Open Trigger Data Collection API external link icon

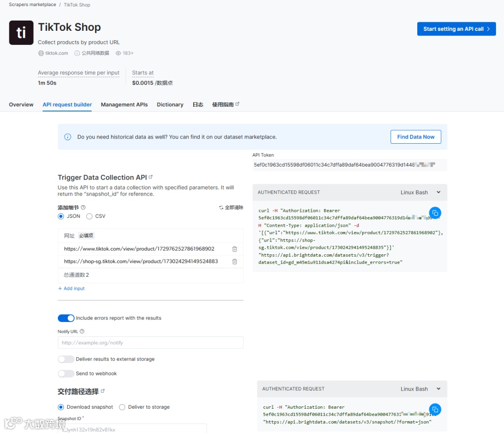[x=151, y=177]
